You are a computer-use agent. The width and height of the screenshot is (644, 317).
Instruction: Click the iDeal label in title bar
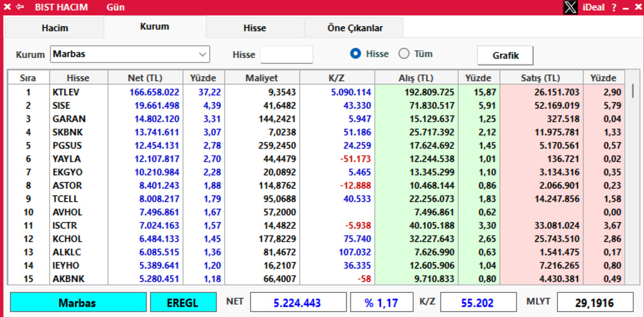(x=593, y=8)
